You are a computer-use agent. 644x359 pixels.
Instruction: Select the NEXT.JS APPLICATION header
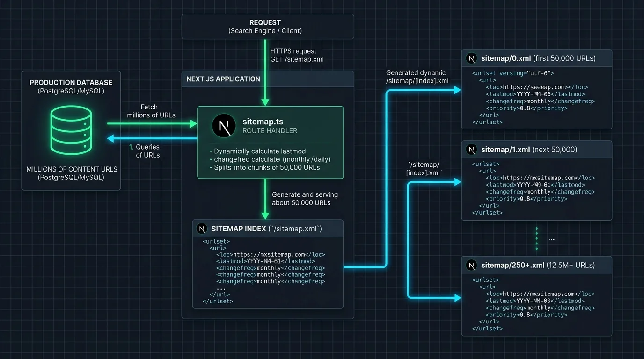pos(223,79)
